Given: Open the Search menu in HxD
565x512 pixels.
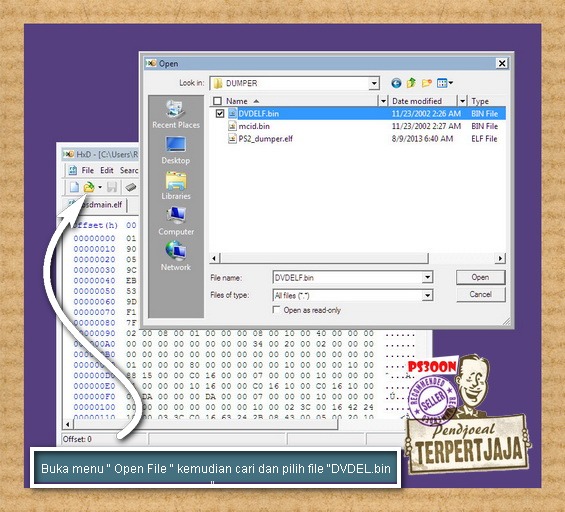Looking at the screenshot, I should click(129, 170).
